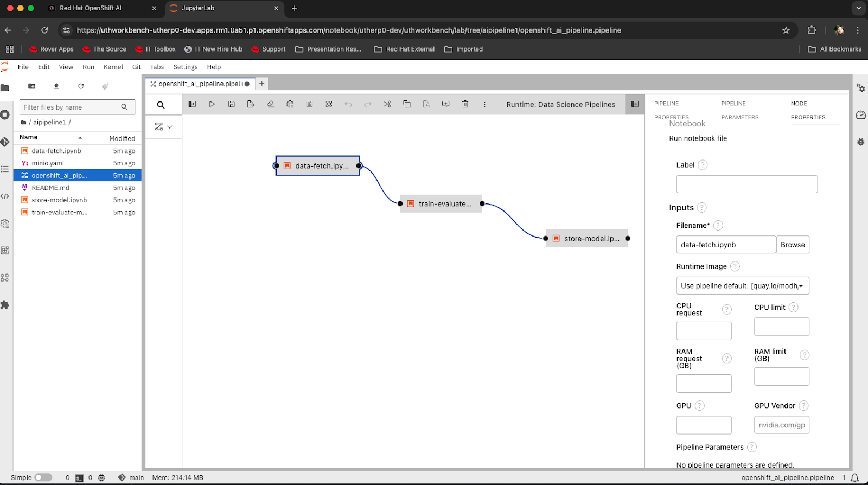Click the CPU limit input field
This screenshot has width=868, height=485.
point(781,327)
